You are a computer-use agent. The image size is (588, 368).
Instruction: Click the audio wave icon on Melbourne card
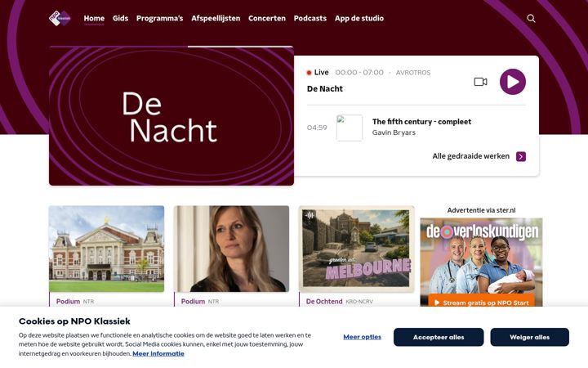pos(310,215)
